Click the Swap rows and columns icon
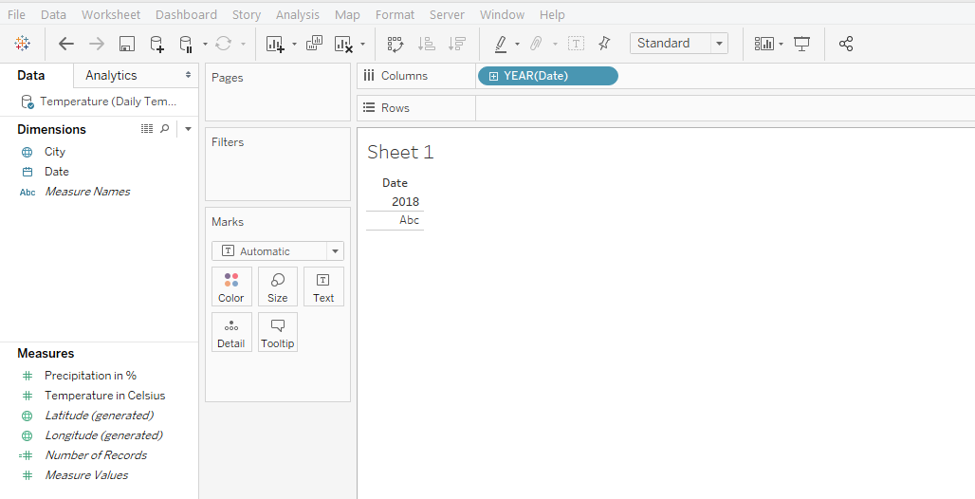The width and height of the screenshot is (975, 499). 395,44
